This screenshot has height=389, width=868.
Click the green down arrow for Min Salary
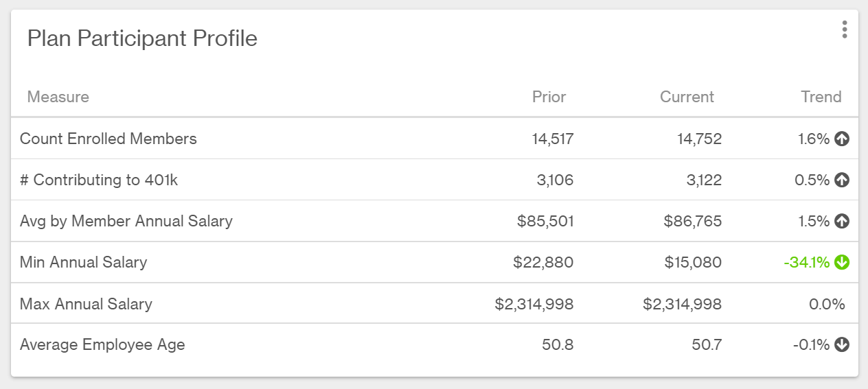pos(842,262)
